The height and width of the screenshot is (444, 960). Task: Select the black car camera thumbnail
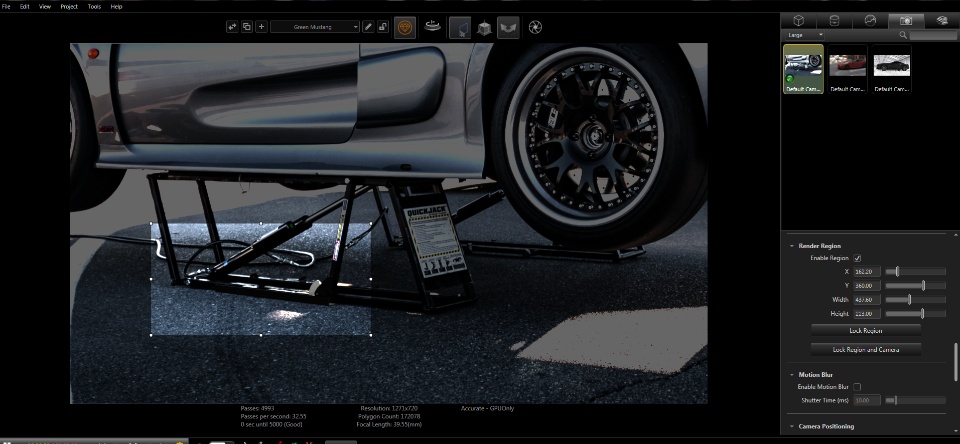point(891,69)
